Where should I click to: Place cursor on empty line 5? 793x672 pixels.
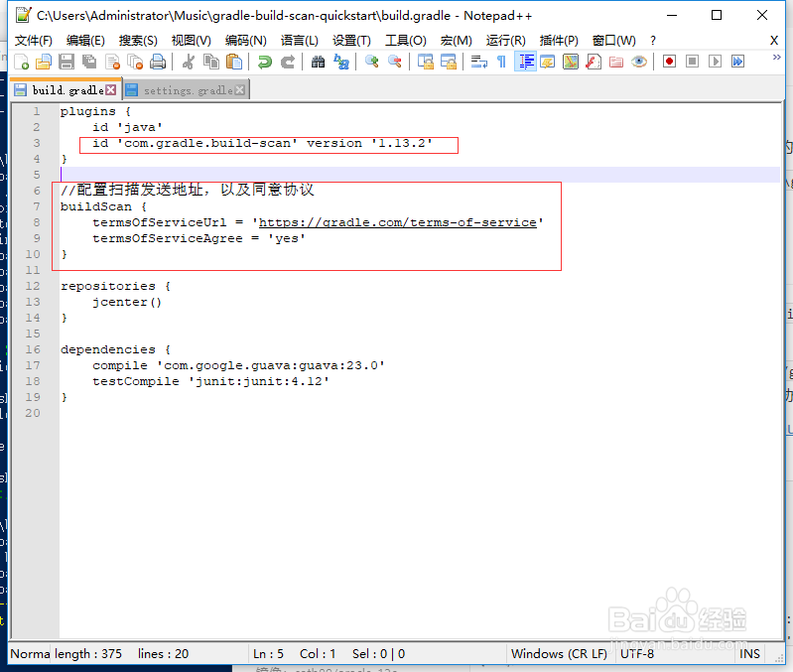tap(420, 175)
